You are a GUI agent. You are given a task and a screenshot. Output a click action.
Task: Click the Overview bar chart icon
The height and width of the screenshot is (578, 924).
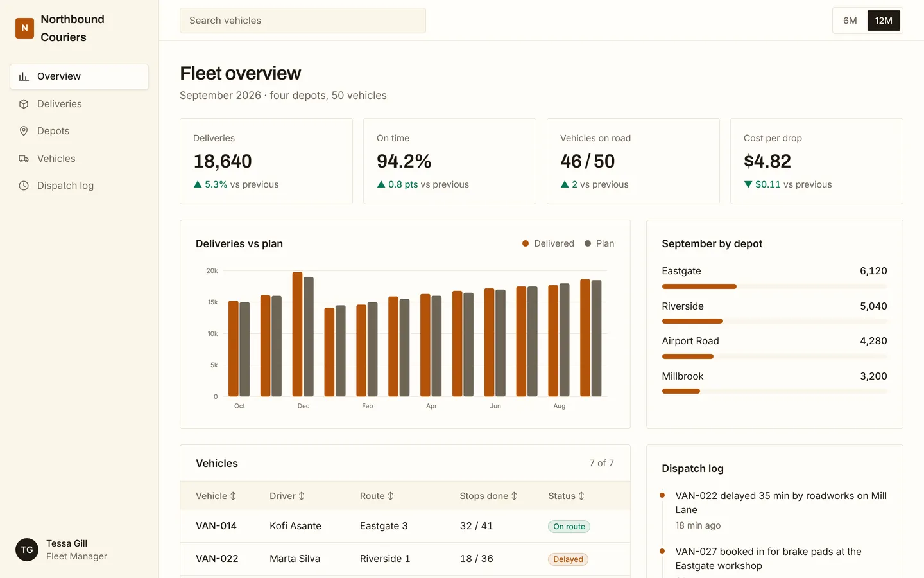click(x=24, y=76)
